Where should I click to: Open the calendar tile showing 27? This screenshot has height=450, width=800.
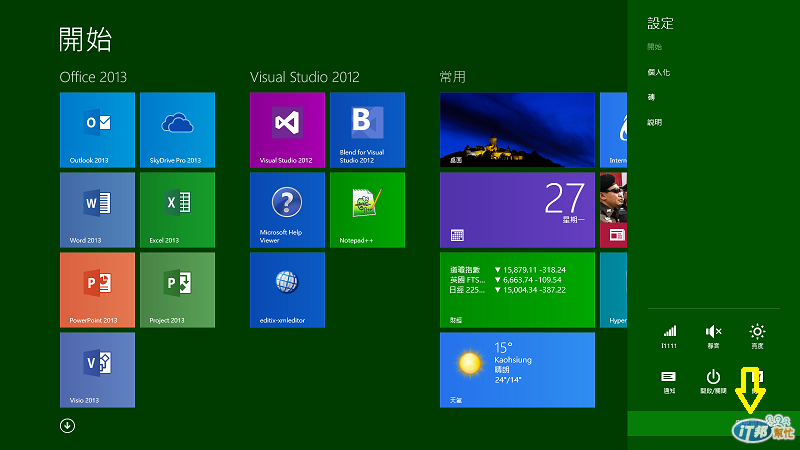coord(517,210)
